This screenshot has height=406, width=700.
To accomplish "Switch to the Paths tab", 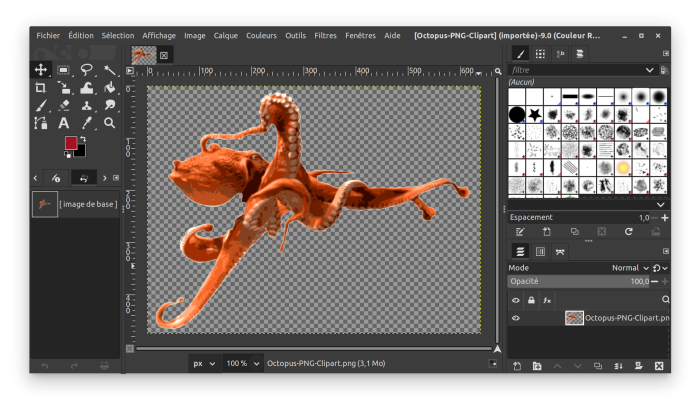I will (x=560, y=251).
